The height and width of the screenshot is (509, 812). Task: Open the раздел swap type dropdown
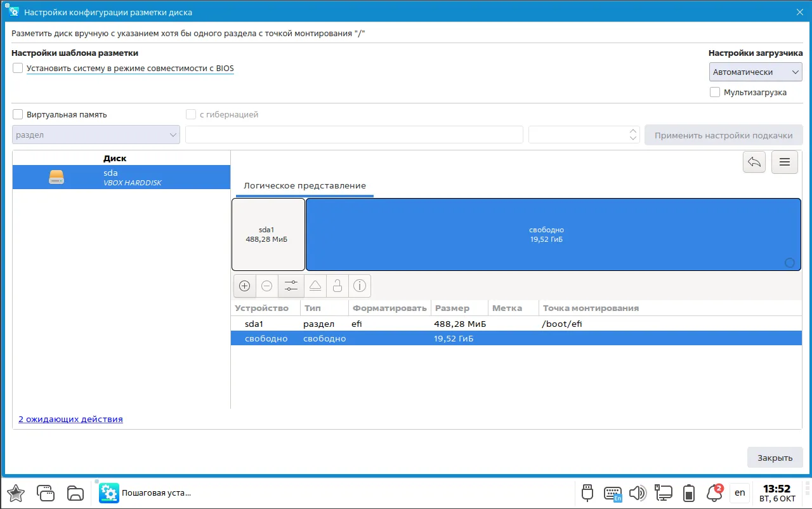96,135
